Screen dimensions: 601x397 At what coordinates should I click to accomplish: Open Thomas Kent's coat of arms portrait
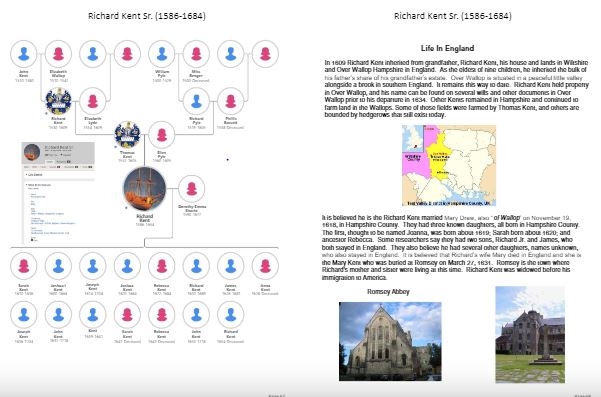(x=127, y=135)
